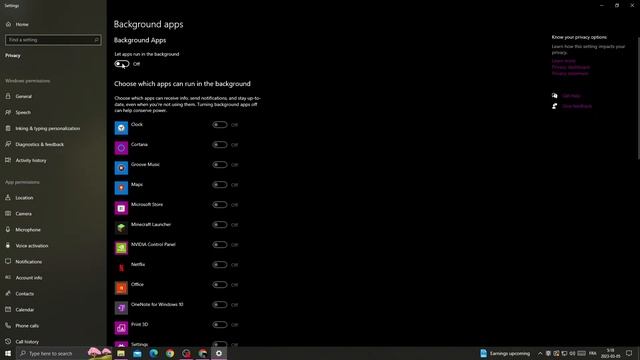Click the Settings gear taskbar icon
Viewport: 640px width, 360px height.
[219, 353]
